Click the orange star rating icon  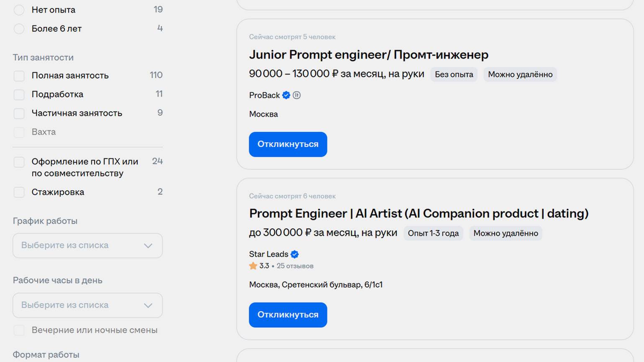[x=253, y=266]
